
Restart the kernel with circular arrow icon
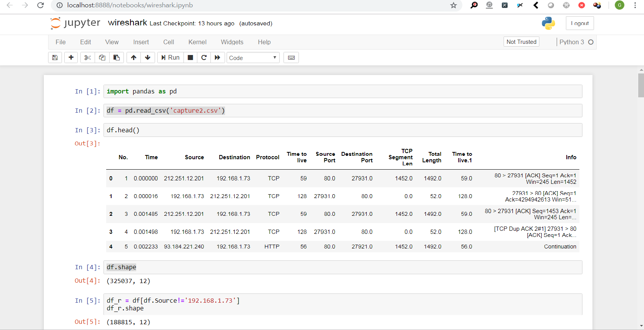(204, 58)
